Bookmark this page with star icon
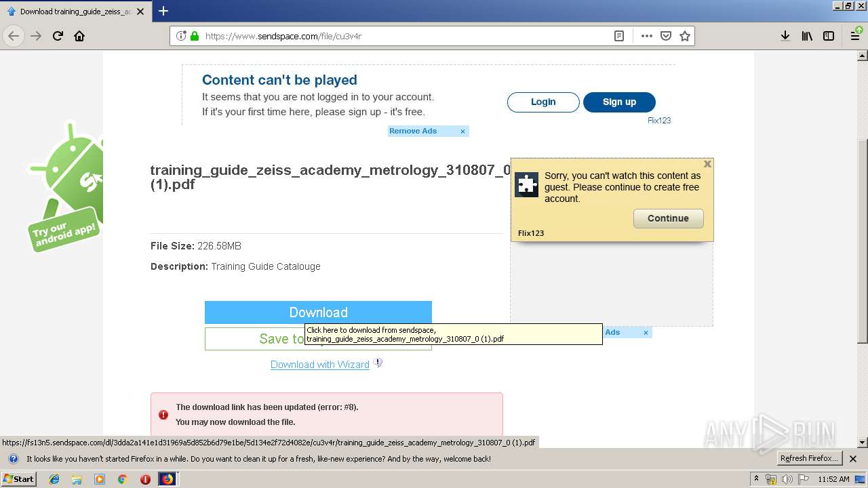This screenshot has width=868, height=488. coord(685,36)
